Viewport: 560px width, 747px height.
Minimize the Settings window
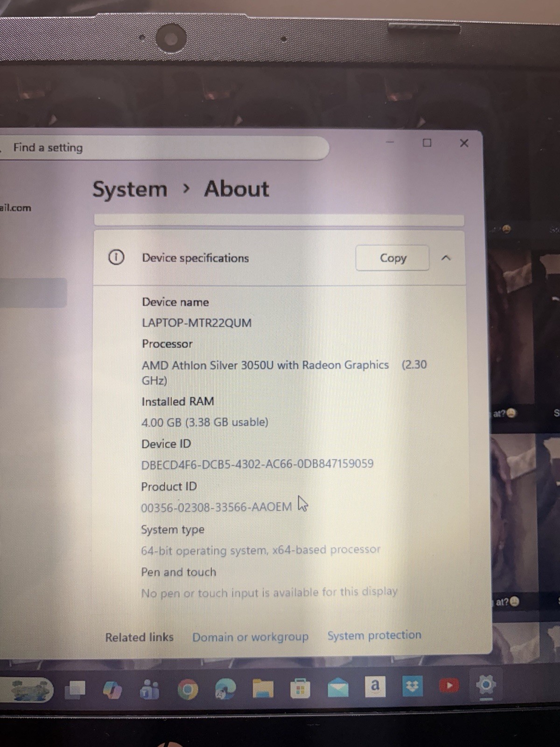tap(390, 142)
